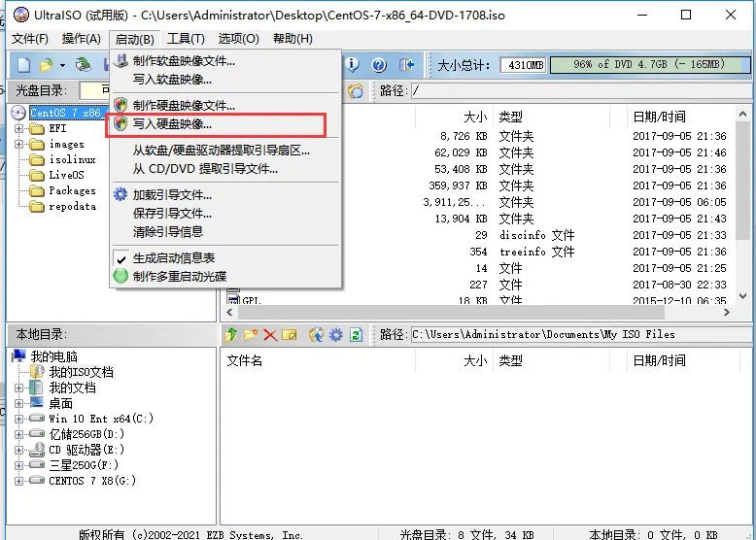Viewport: 756px width, 540px height.
Task: Expand the Win 10 Ent x64(C:) drive node
Action: (x=18, y=419)
